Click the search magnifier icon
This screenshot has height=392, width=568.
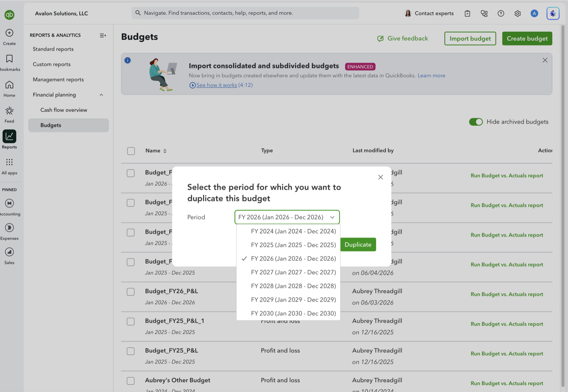pyautogui.click(x=138, y=13)
